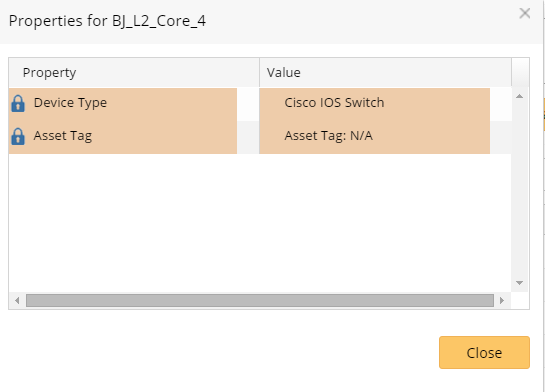Click the lock icon beside Device Type
Viewport: 545px width, 392px height.
[x=18, y=104]
